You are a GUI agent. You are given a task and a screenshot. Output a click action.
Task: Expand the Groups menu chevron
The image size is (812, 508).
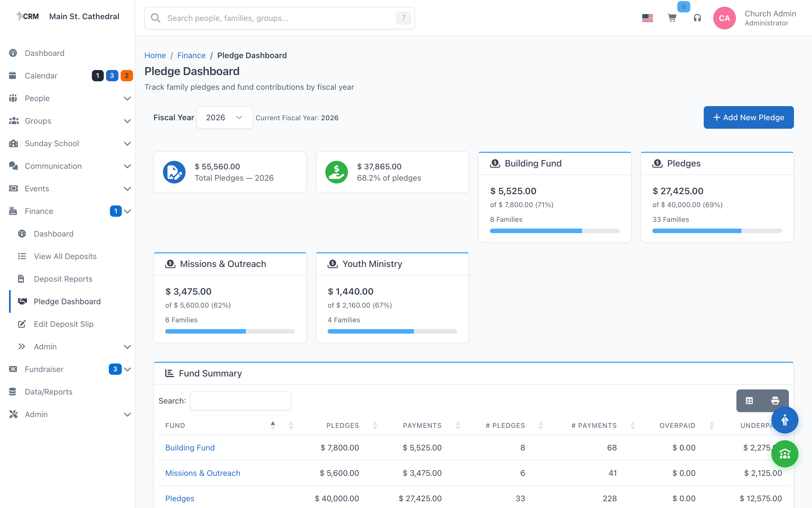pyautogui.click(x=127, y=121)
